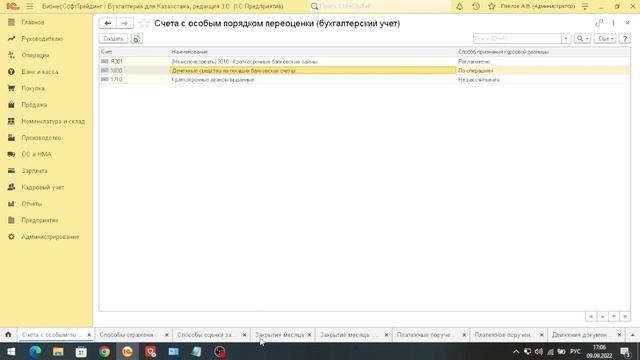Click the 1C logo icon

[13, 7]
